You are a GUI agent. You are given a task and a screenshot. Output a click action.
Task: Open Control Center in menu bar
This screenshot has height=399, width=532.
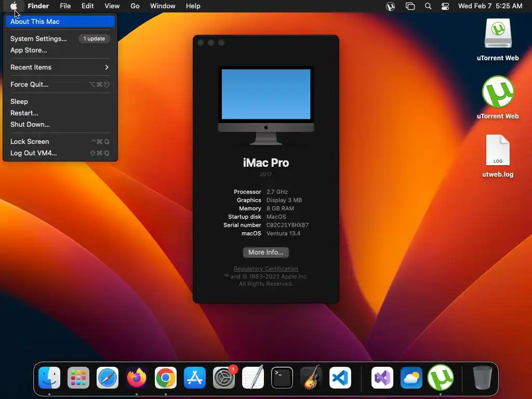445,6
